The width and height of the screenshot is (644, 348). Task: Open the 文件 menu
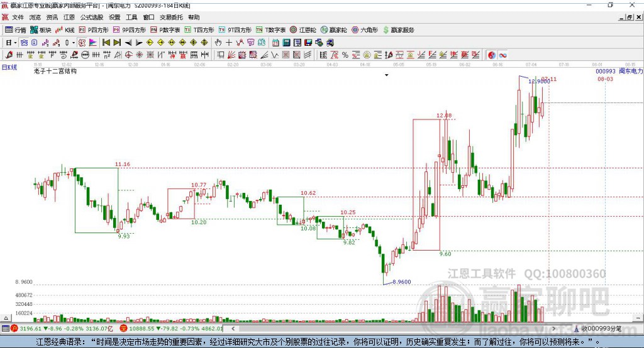[18, 17]
